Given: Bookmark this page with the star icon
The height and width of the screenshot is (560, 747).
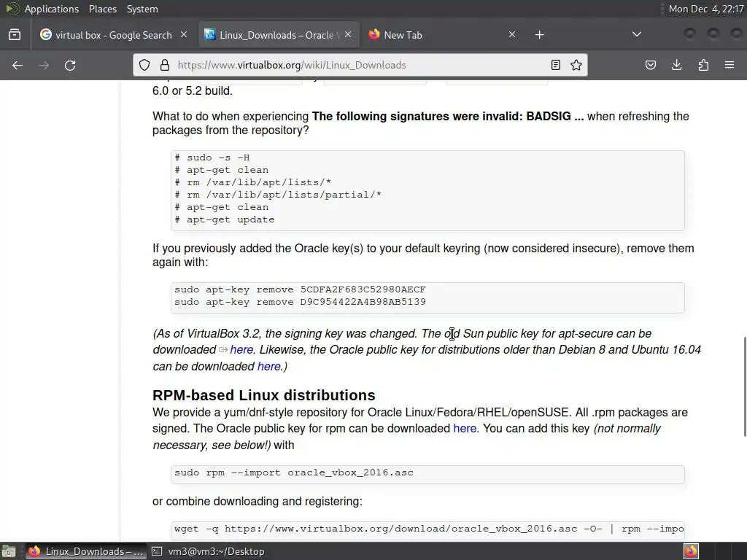Looking at the screenshot, I should [576, 65].
